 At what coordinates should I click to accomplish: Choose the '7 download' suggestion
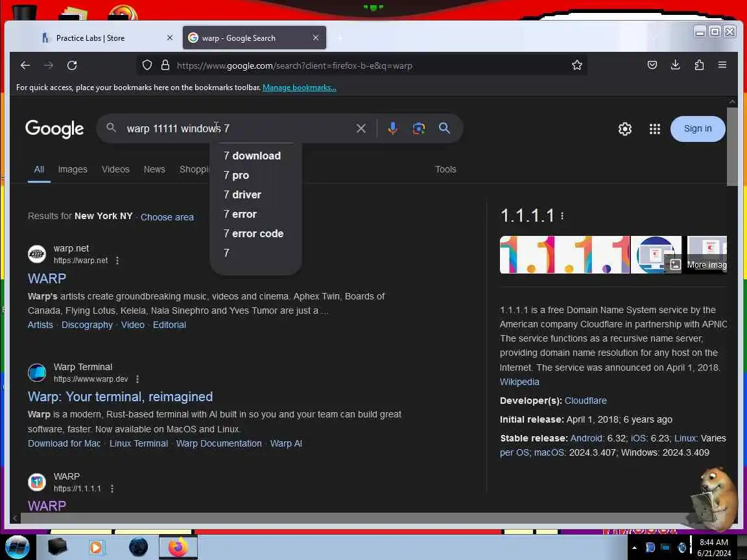[256, 156]
